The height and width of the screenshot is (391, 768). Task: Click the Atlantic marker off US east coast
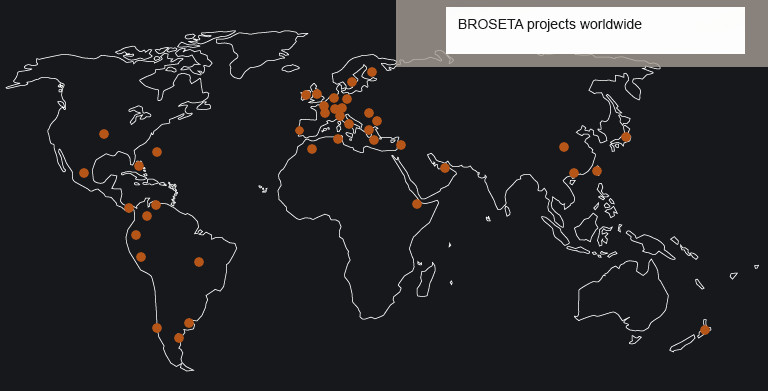pos(157,152)
